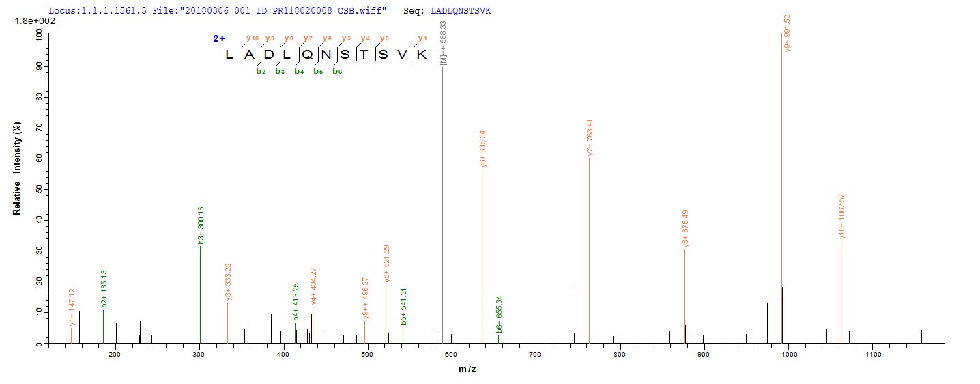Select the y5+ 521.29 peak label
Screen dimensions: 980x384
tap(386, 264)
